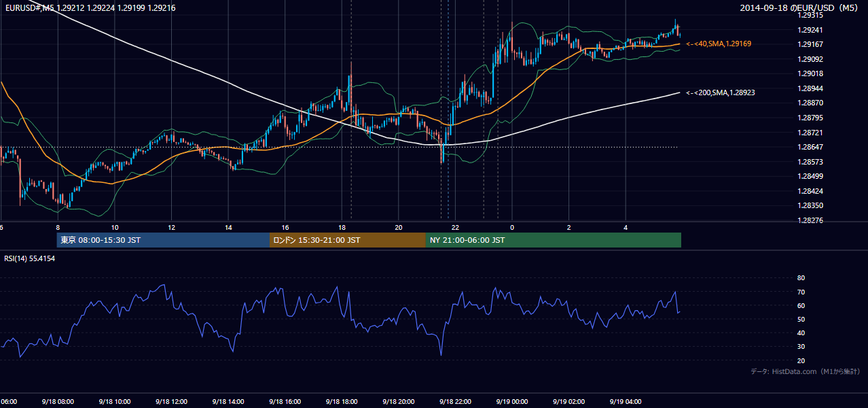Screen dimensions: 868x408
Task: Click the 1.28573 price axis label
Action: (x=810, y=162)
